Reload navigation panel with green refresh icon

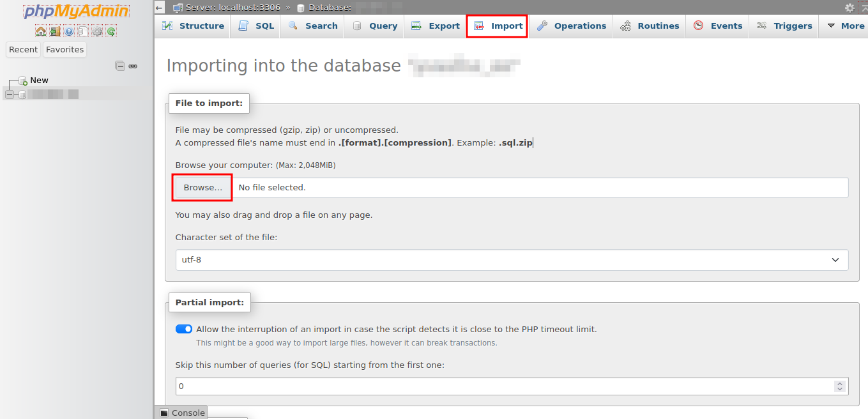[111, 31]
